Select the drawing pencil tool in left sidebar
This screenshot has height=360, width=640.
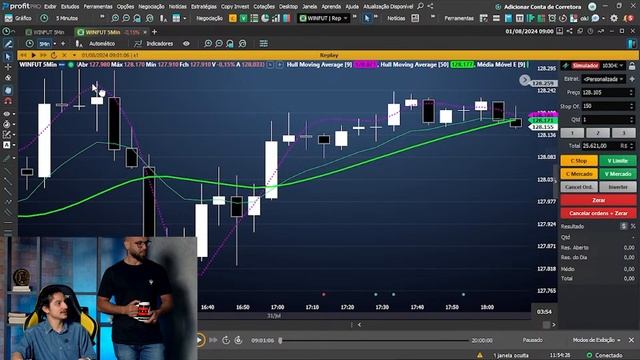pyautogui.click(x=7, y=44)
